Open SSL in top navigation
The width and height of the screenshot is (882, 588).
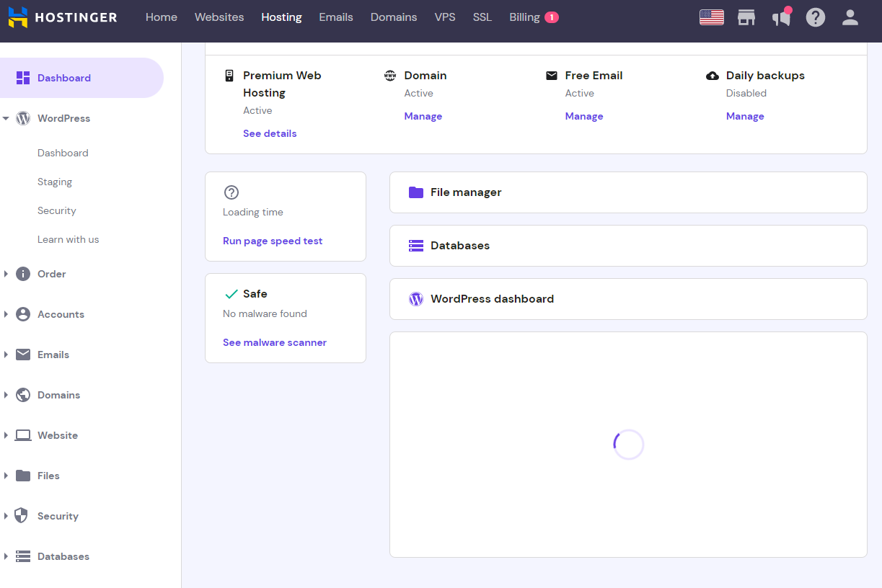482,17
